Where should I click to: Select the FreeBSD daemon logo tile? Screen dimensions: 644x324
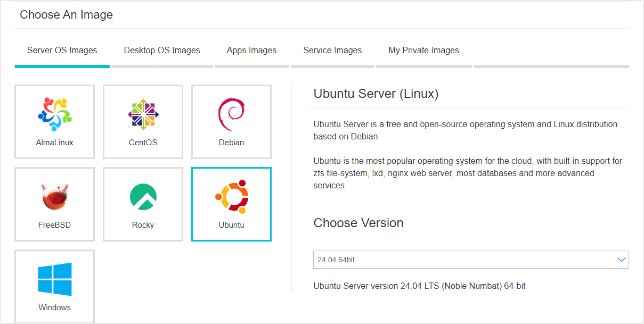55,204
